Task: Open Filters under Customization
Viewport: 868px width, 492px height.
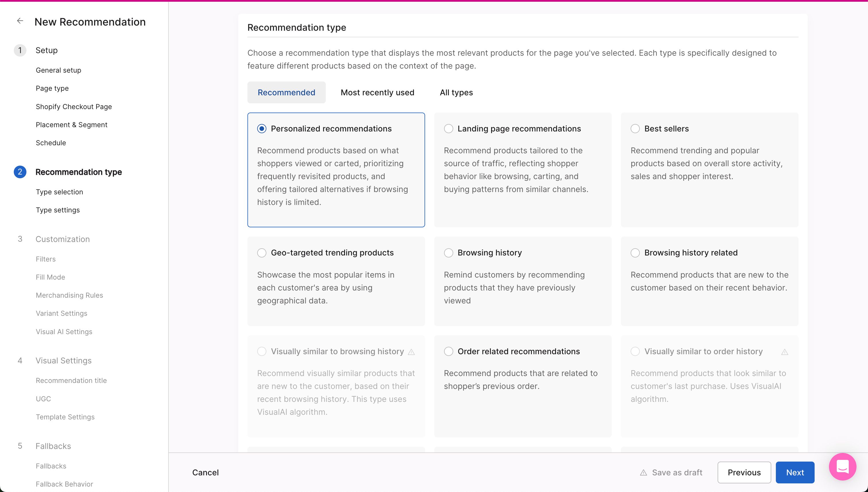Action: 46,259
